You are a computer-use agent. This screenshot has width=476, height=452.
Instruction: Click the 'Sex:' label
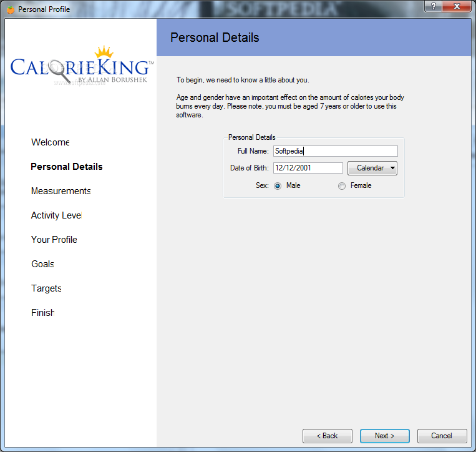pos(262,185)
